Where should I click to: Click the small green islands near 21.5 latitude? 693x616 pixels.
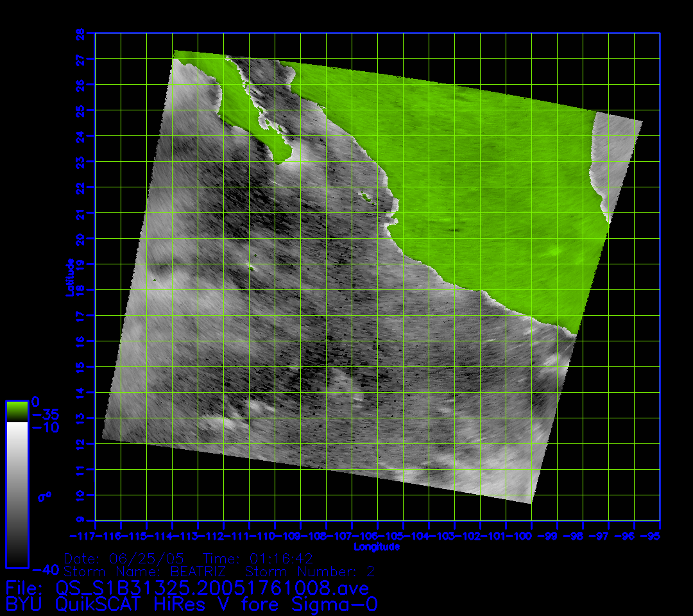368,198
